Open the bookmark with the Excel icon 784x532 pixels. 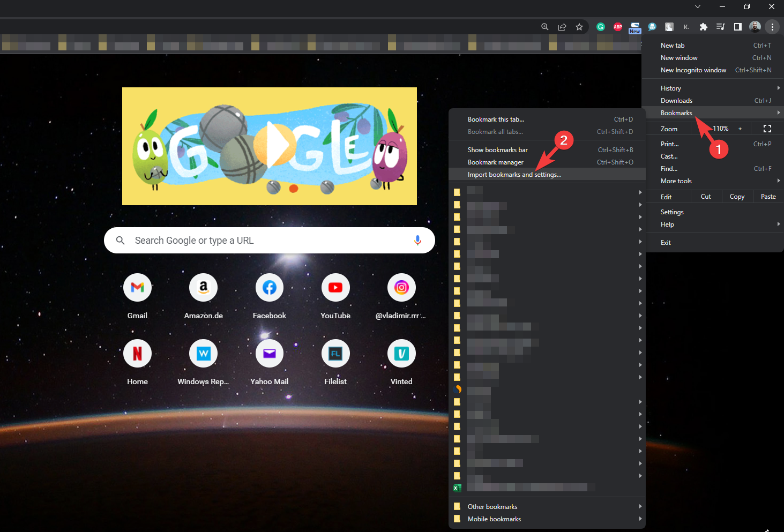click(x=547, y=488)
